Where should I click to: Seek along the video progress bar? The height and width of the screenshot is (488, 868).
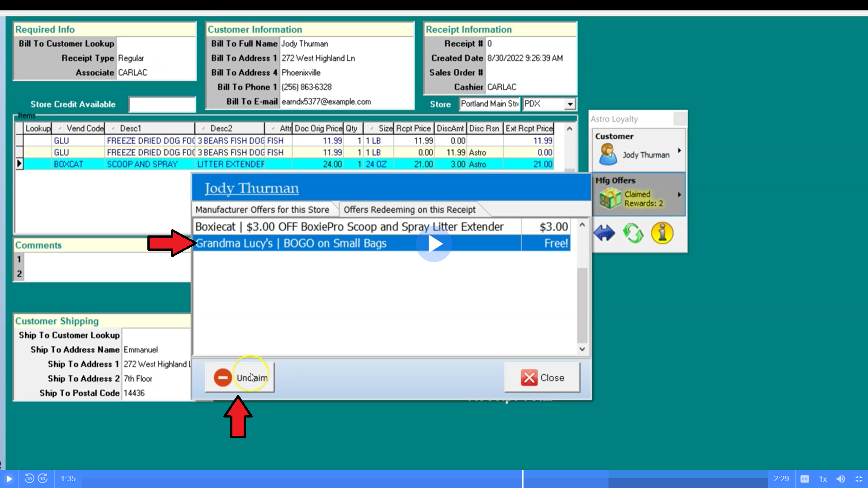point(425,479)
